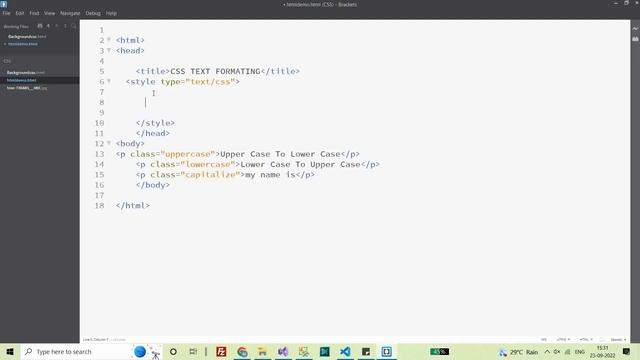Click the search magnifier icon in Working Files header

73,26
